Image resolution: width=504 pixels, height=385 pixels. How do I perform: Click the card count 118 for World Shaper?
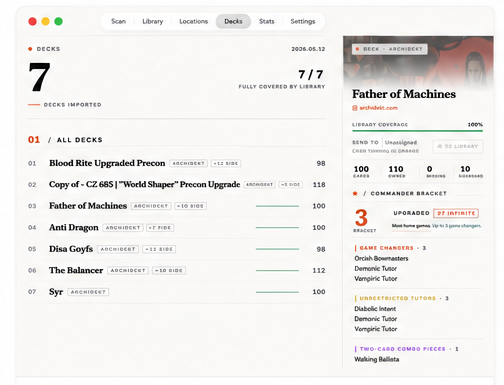[319, 185]
